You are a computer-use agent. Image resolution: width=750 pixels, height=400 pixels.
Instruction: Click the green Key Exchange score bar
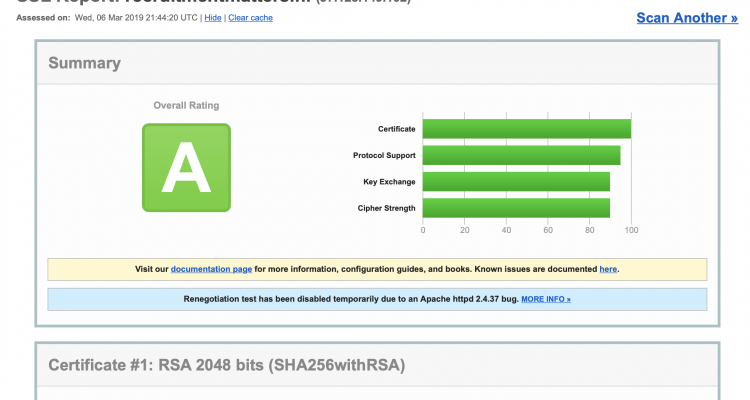tap(516, 182)
